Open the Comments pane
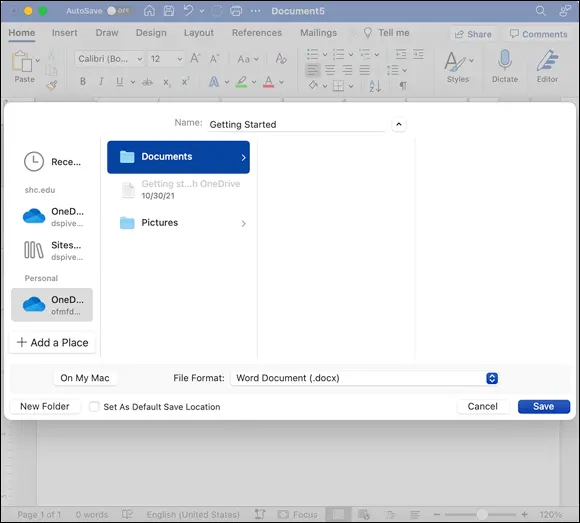 (x=538, y=34)
